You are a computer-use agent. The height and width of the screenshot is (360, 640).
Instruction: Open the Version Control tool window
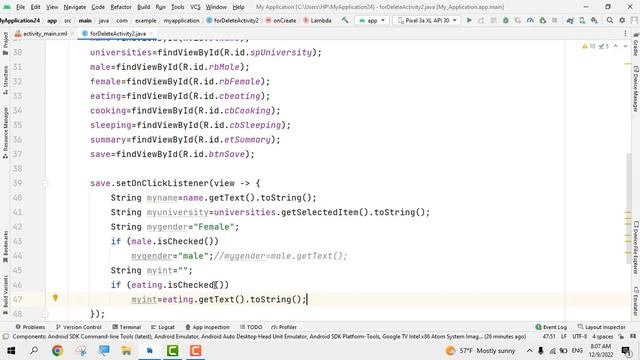(x=78, y=327)
